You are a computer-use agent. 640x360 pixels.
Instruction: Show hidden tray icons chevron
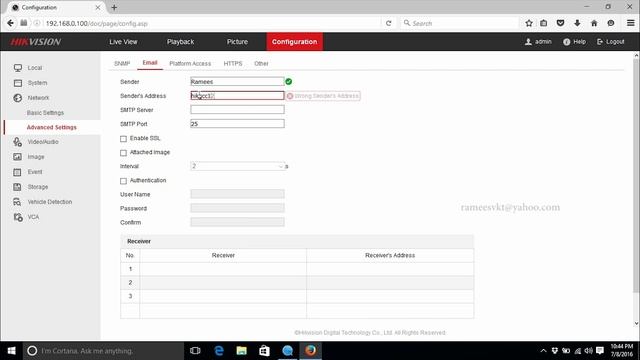point(543,351)
